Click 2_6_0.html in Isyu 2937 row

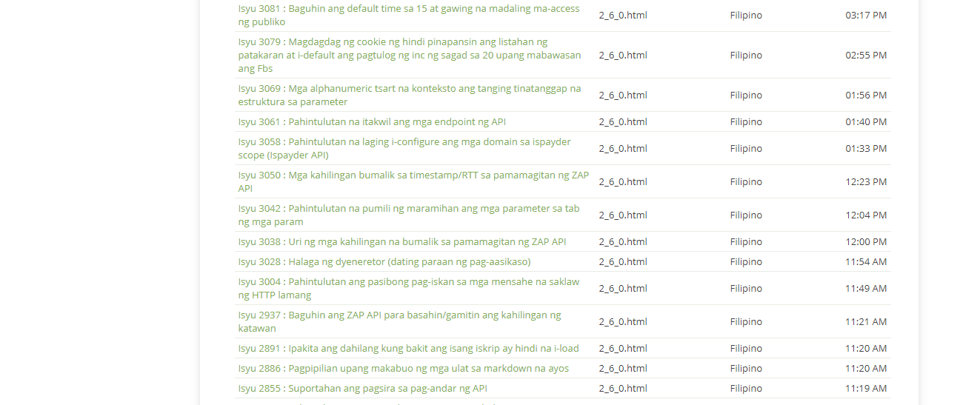coord(623,321)
